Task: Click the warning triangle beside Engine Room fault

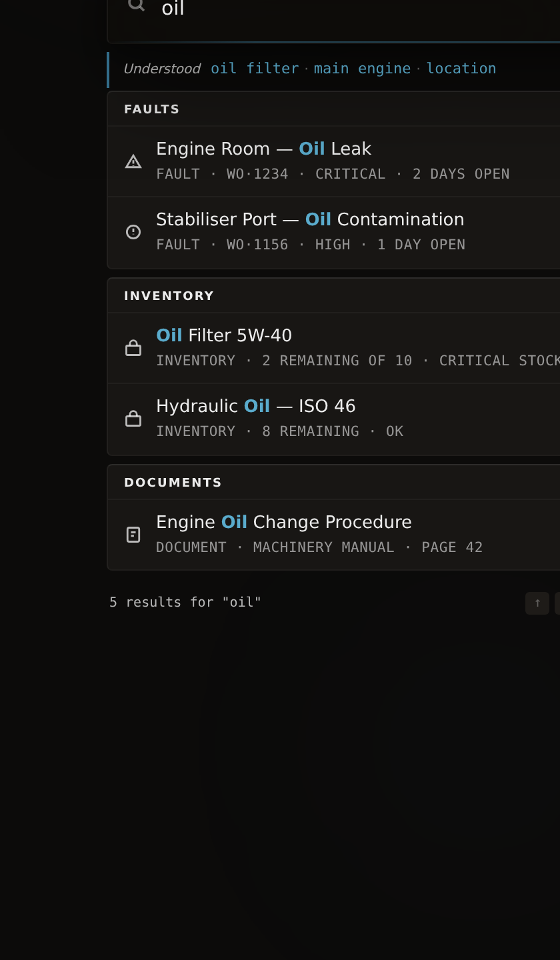Action: tap(134, 161)
